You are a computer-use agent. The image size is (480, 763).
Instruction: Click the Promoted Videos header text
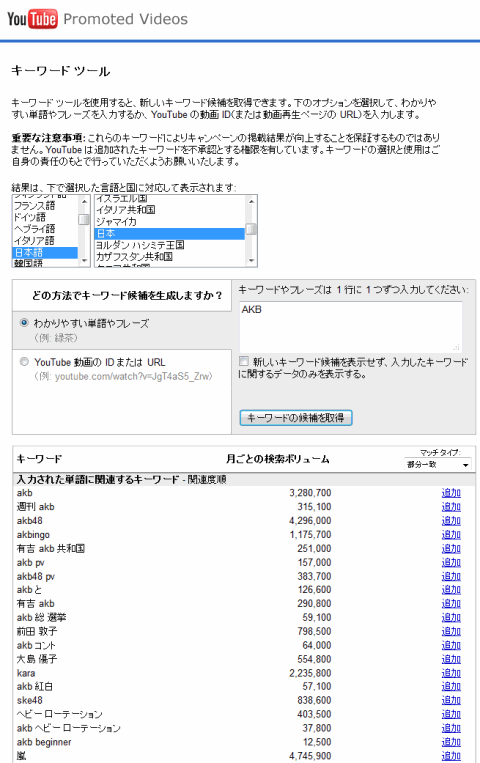coord(126,19)
